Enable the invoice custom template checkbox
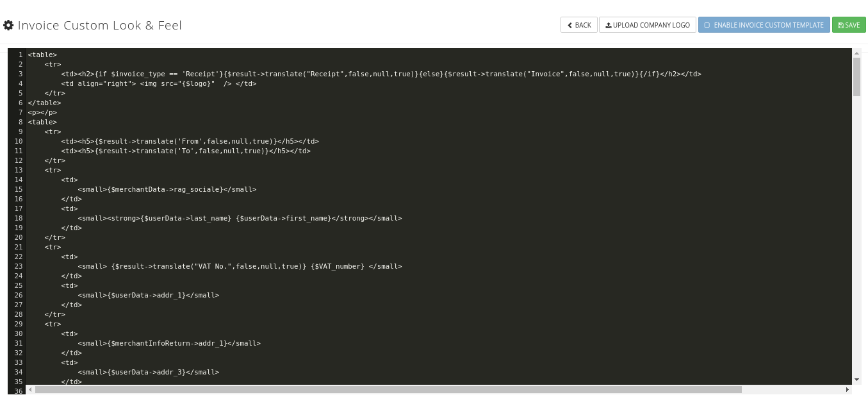 pyautogui.click(x=707, y=25)
